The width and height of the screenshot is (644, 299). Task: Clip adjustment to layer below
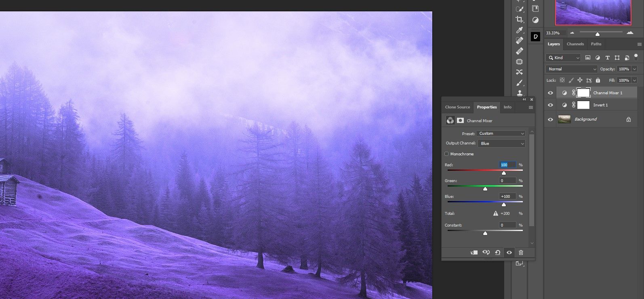coord(474,252)
